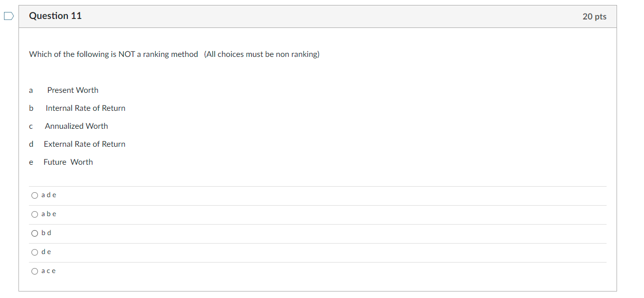Click the 'External Rate of Return' choice text

click(x=84, y=144)
